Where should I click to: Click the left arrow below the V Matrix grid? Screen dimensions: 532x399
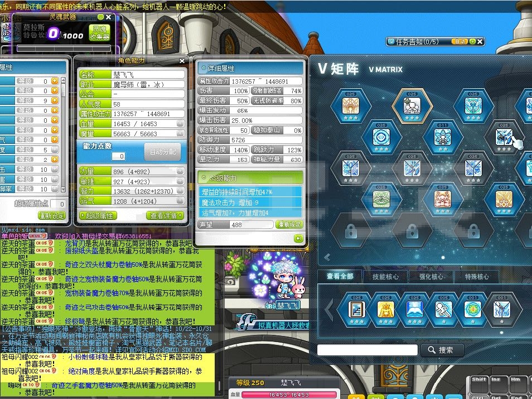click(x=327, y=257)
